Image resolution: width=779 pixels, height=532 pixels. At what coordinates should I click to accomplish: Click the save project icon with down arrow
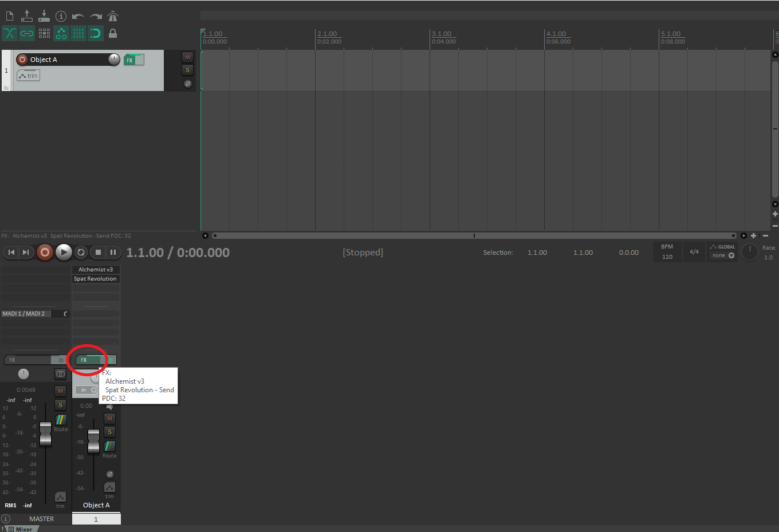point(44,16)
